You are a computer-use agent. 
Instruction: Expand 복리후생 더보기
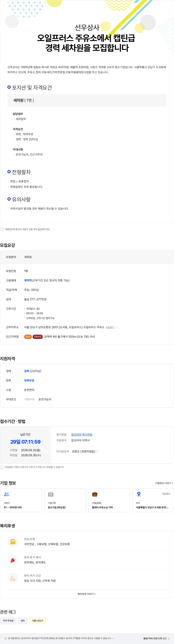87,594
